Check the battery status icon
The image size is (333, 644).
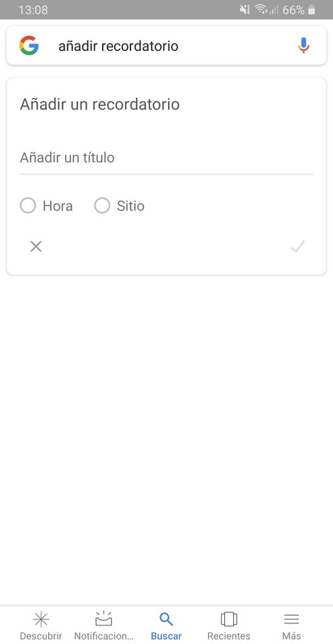click(312, 10)
